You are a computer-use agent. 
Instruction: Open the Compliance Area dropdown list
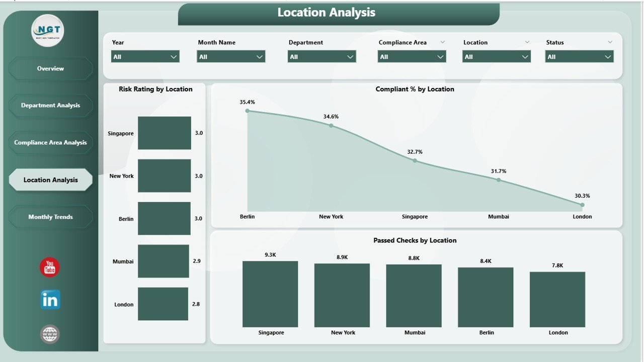412,57
